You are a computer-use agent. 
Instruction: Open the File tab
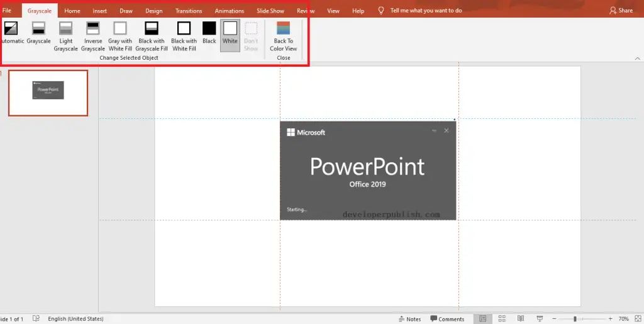[x=7, y=11]
